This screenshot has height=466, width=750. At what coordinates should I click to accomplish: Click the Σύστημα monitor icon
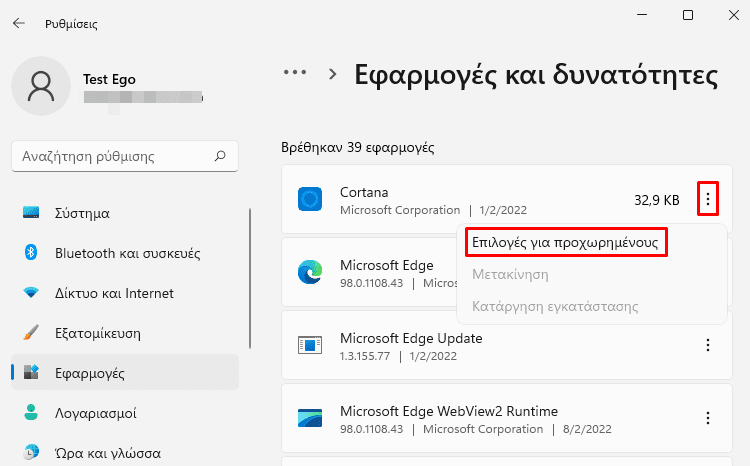31,212
